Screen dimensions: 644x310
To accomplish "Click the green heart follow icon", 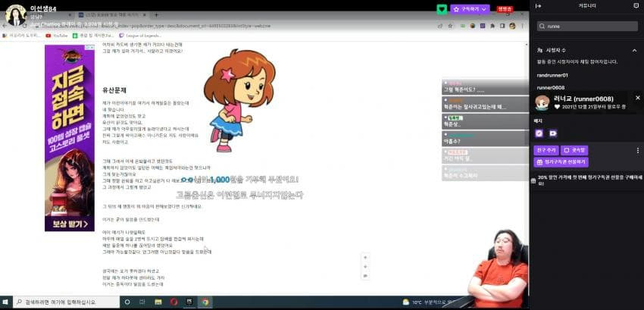I will (442, 9).
